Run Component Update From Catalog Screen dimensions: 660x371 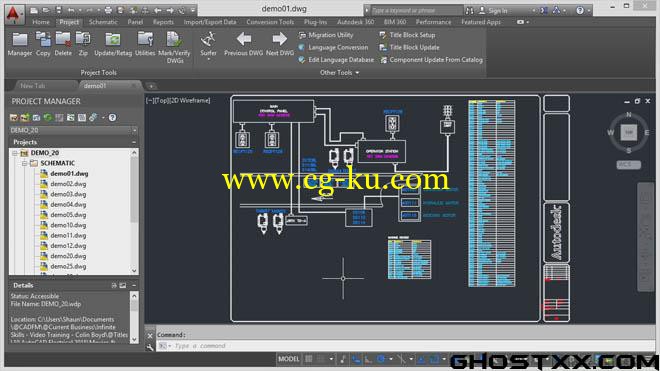click(431, 60)
